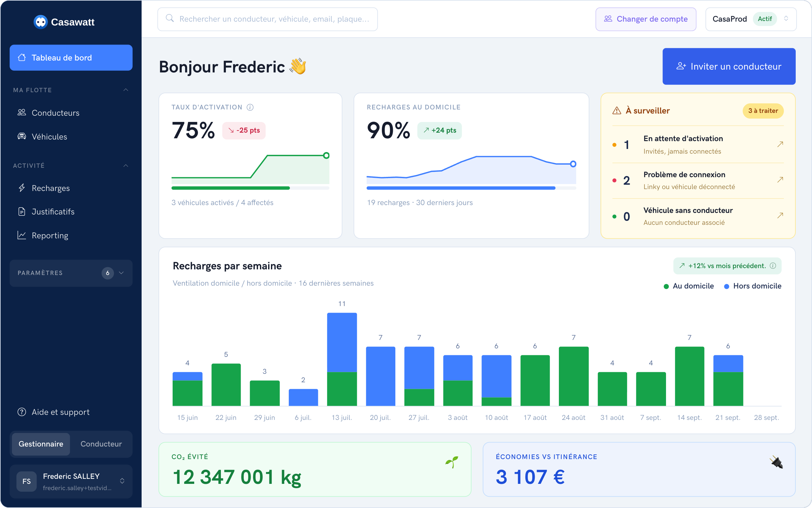Click Changer de compte button
Screen dimensions: 812x508
click(646, 19)
